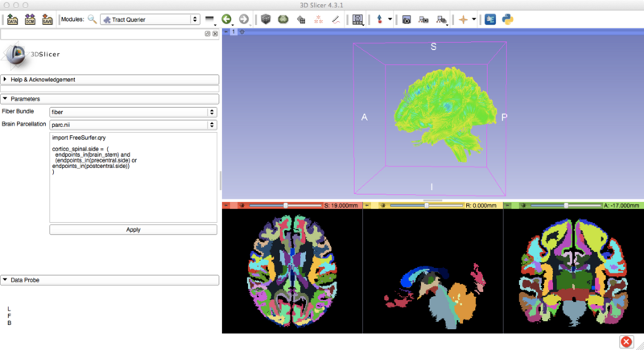Click the red slice offset slider

point(285,205)
